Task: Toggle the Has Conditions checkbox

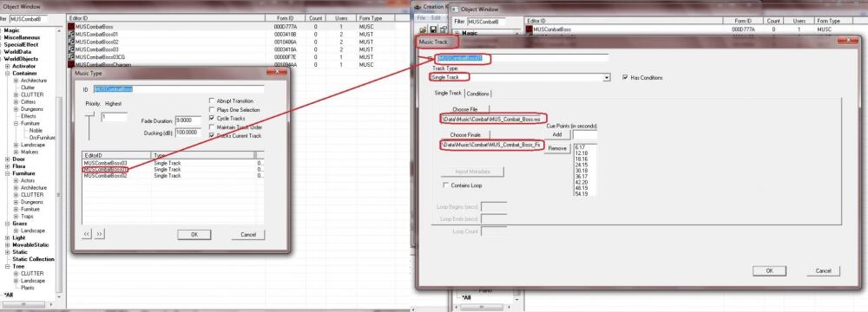Action: click(626, 78)
